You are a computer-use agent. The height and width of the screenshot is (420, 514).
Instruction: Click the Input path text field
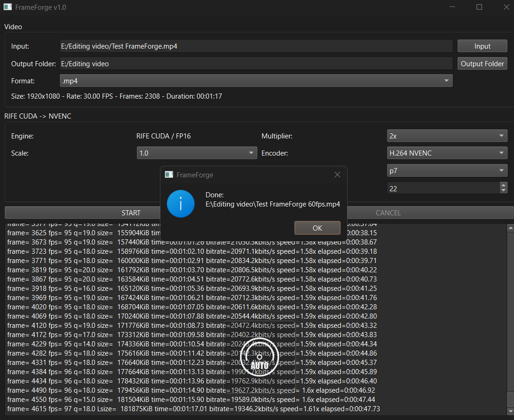[256, 46]
